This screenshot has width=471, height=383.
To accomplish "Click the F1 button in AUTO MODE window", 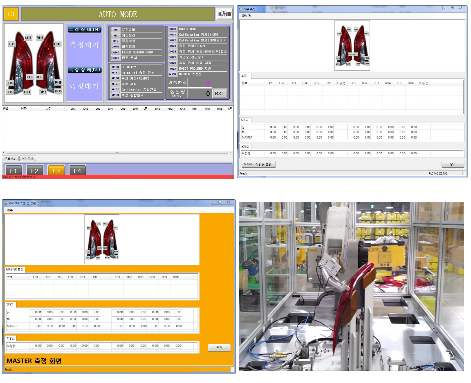I will coord(14,170).
